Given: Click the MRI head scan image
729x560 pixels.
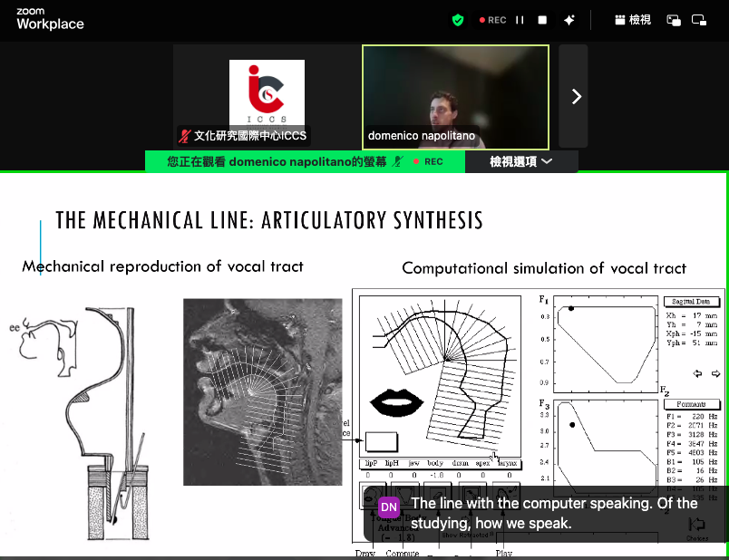Looking at the screenshot, I should coord(263,392).
